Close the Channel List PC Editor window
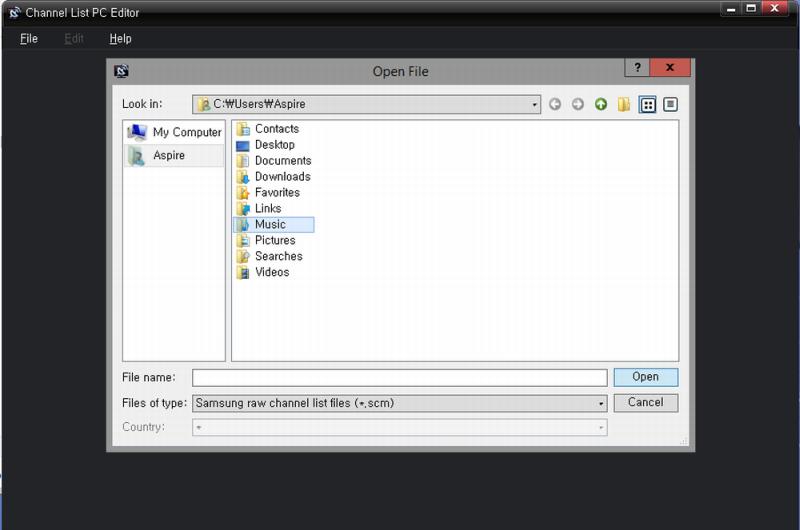The image size is (800, 530). pos(775,8)
